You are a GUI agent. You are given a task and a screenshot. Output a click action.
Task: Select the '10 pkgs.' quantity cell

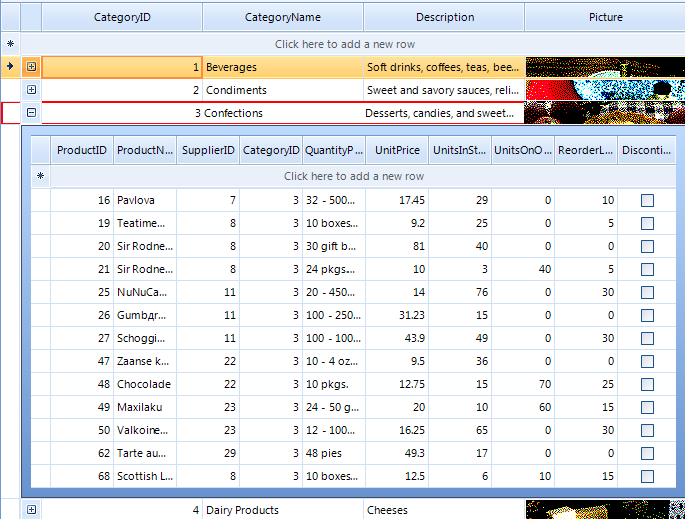(x=334, y=384)
